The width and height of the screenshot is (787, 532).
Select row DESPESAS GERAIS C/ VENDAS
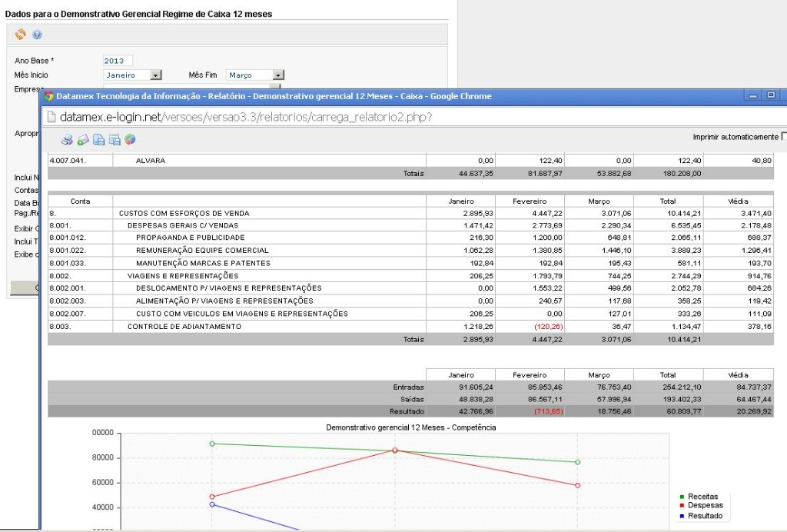410,225
